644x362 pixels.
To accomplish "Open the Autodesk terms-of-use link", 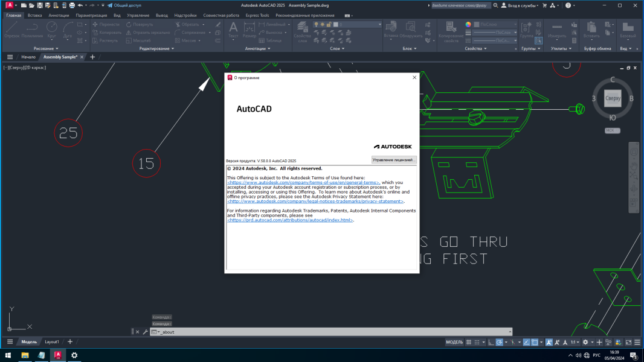I will pyautogui.click(x=303, y=182).
